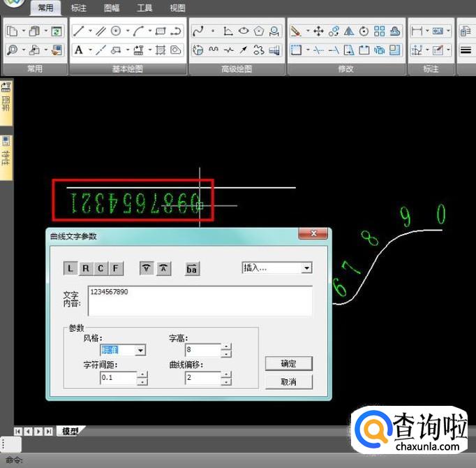This screenshot has height=468, width=476.
Task: Click the Zoom magnifier icon
Action: click(13, 50)
